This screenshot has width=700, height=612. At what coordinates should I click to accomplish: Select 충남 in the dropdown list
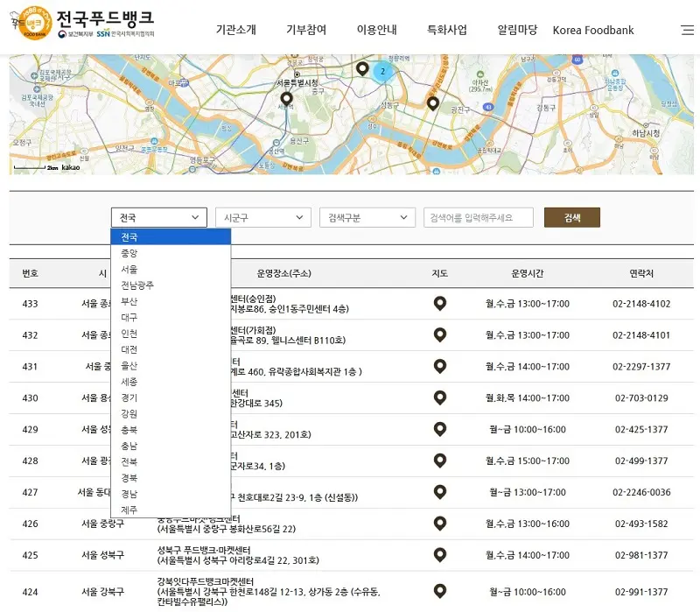(171, 446)
